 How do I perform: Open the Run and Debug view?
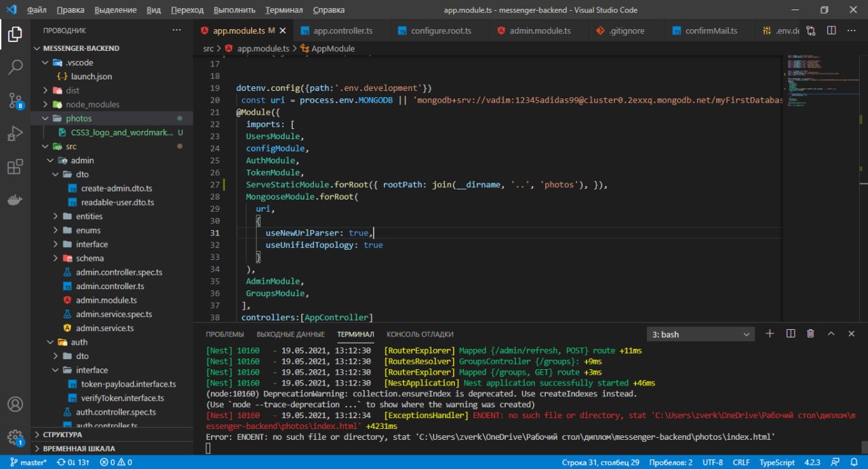point(15,134)
